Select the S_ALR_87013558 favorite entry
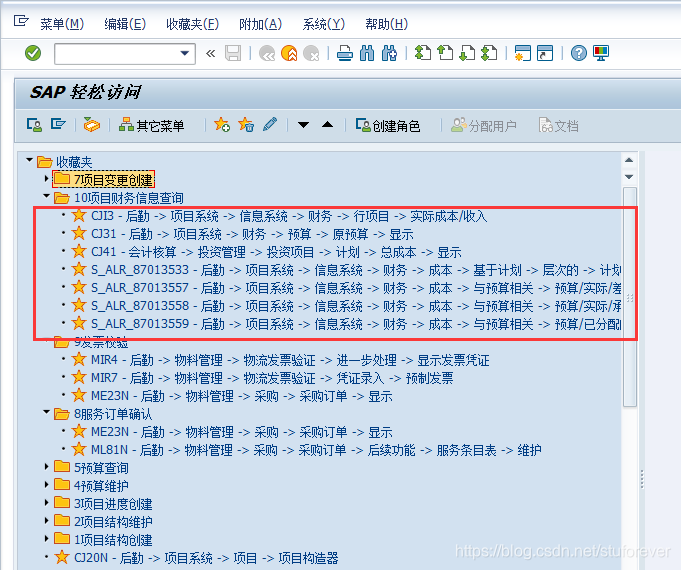 tap(347, 306)
